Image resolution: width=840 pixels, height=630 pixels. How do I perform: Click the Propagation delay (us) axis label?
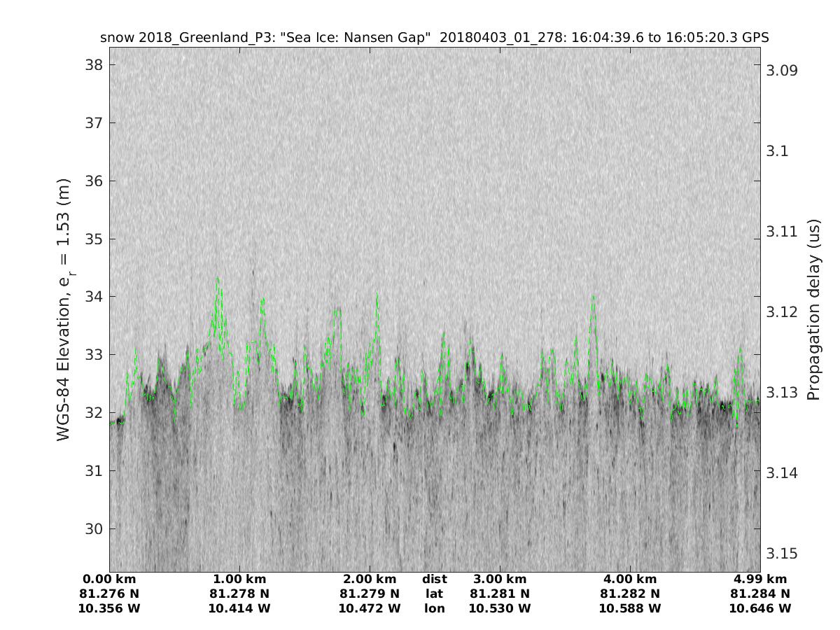813,309
